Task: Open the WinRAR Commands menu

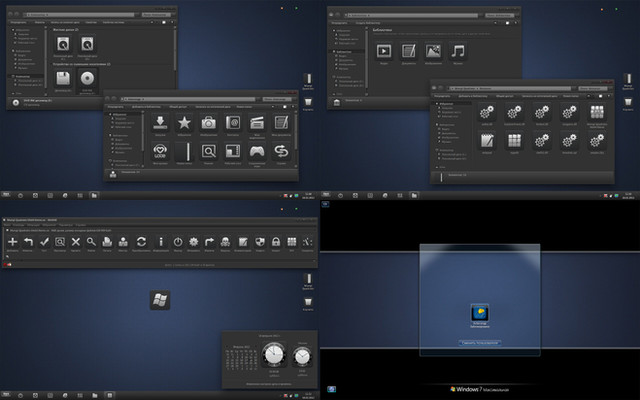Action: coord(18,225)
